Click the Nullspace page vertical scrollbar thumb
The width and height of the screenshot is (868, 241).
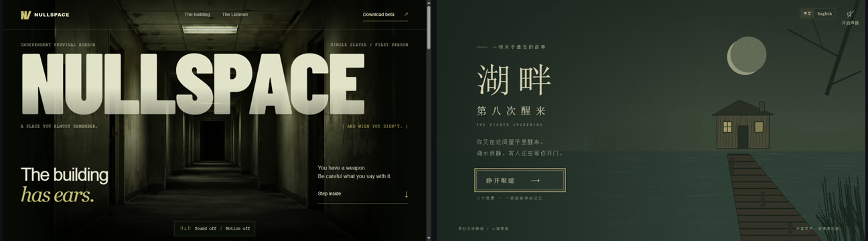(x=429, y=27)
